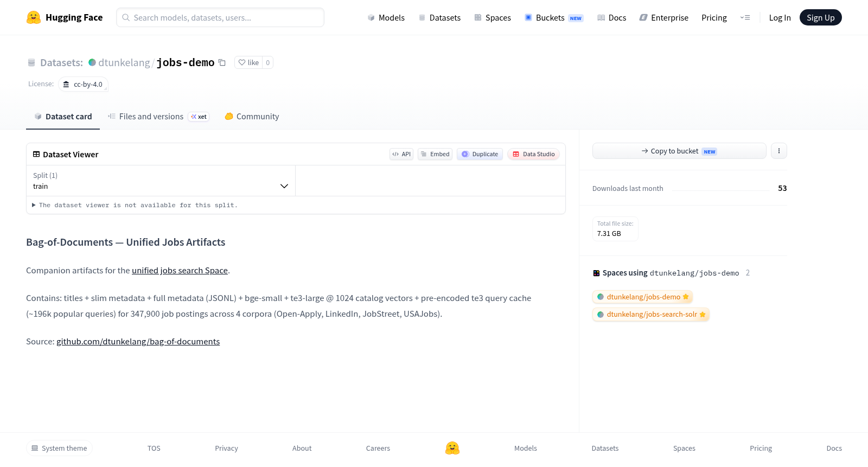This screenshot has width=868, height=467.
Task: Expand the navigation overflow menu
Action: coord(745,17)
